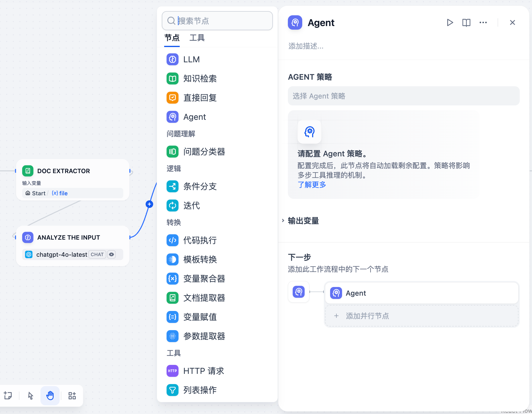Open the three-dot more options menu
Screen dimensions: 532x414
[x=483, y=22]
